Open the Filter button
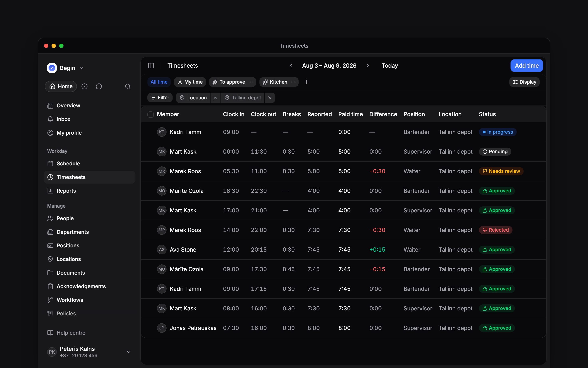588x368 pixels. [x=160, y=98]
